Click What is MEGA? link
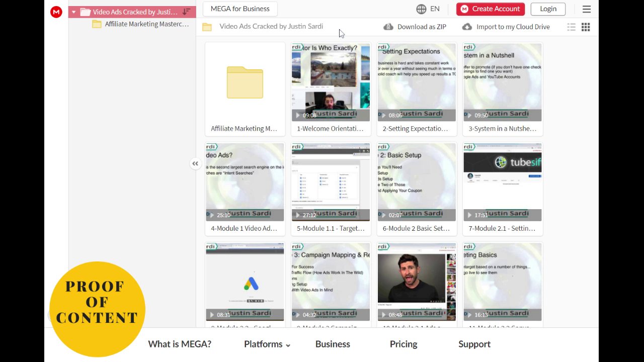The width and height of the screenshot is (644, 362). (180, 344)
